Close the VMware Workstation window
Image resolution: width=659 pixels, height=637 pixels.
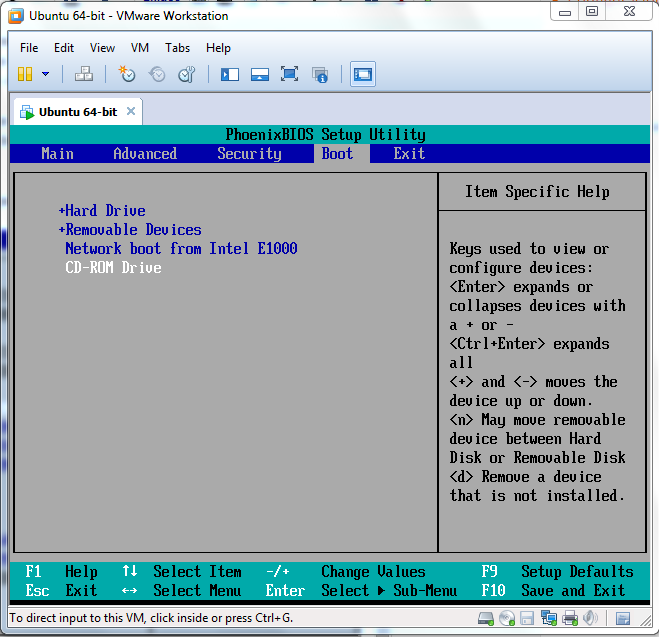click(629, 11)
